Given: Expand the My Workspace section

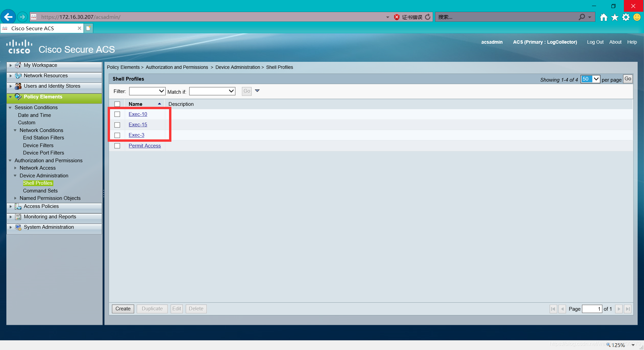Looking at the screenshot, I should click(x=11, y=65).
